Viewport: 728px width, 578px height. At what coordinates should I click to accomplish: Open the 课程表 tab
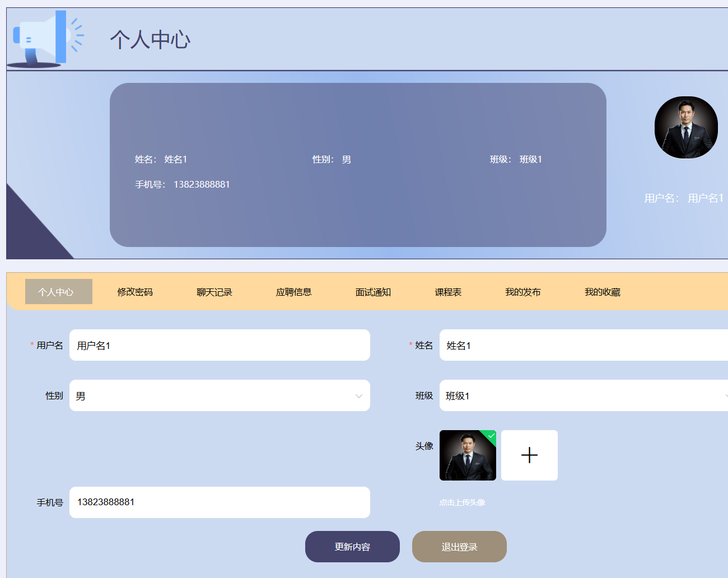(x=449, y=292)
